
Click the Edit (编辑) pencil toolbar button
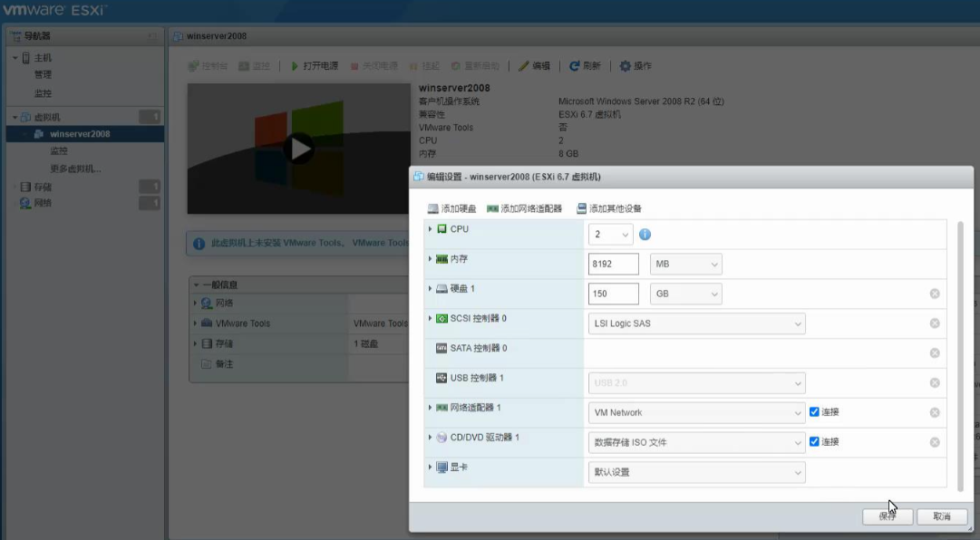tap(534, 65)
